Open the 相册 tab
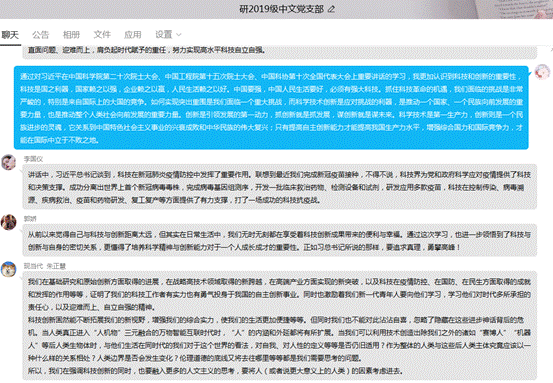Screen dimensions: 553x383 click(x=71, y=35)
